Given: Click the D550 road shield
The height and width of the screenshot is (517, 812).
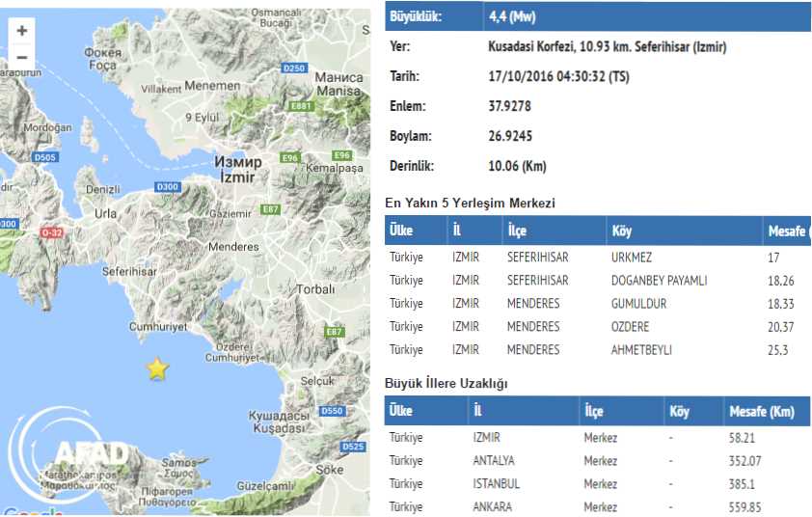Looking at the screenshot, I should pos(332,411).
